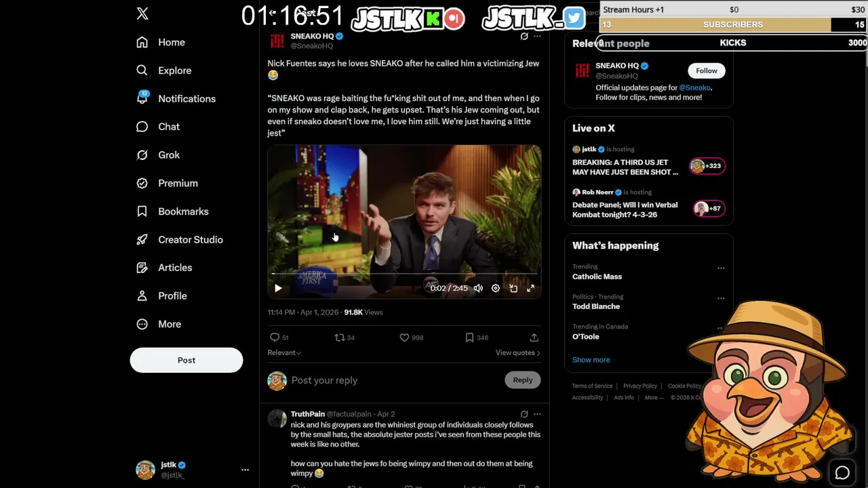
Task: Click the Notifications bell icon
Action: pos(142,99)
